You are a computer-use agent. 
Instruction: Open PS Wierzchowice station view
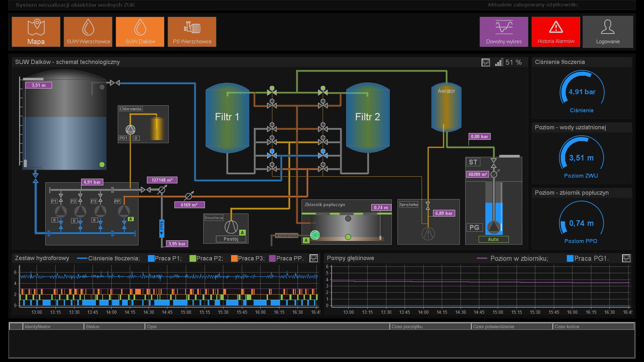coord(192,32)
